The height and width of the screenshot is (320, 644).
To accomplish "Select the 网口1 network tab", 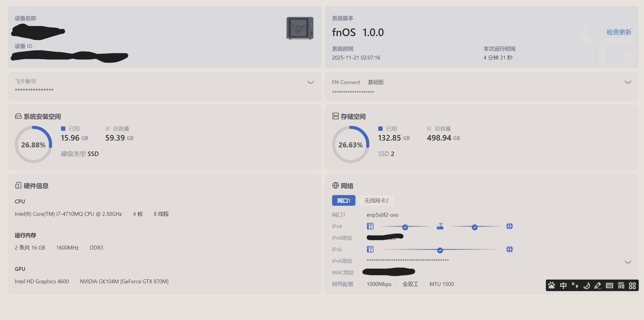I will (344, 201).
